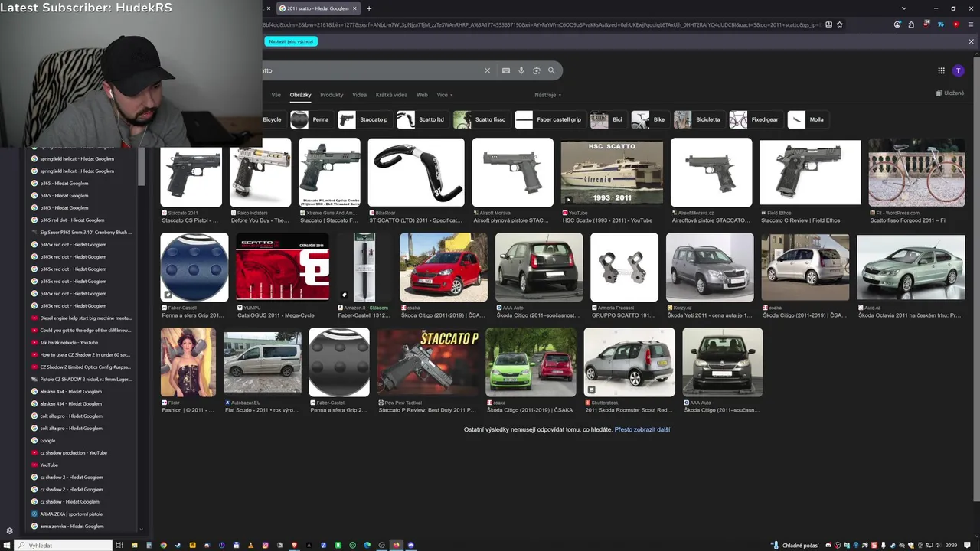Open sidebar tab 'Could you get to the edge of the cliff'

[81, 330]
